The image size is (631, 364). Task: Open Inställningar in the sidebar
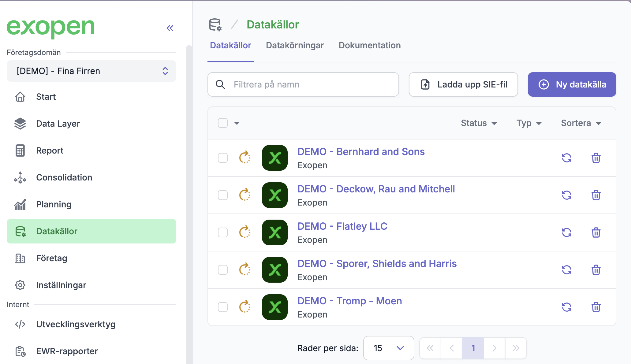click(x=91, y=285)
